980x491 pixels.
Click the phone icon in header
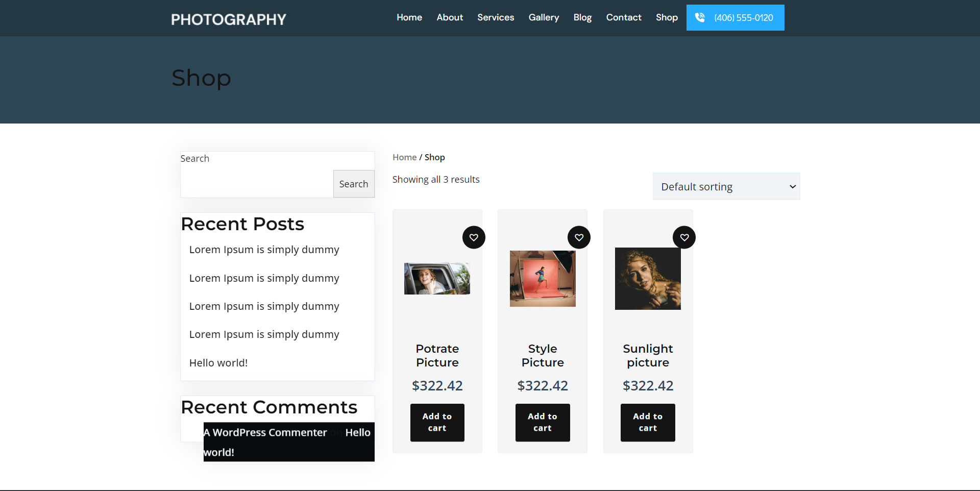pos(700,17)
